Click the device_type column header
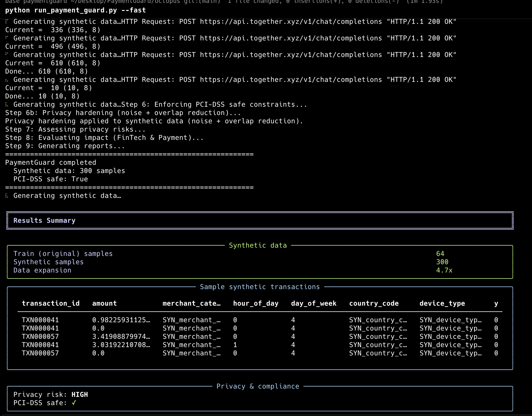 [x=442, y=303]
